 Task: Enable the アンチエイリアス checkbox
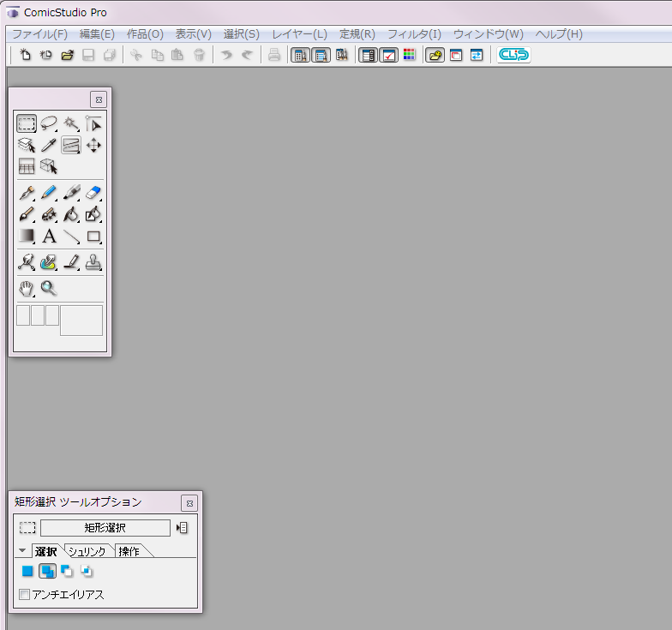[x=24, y=595]
